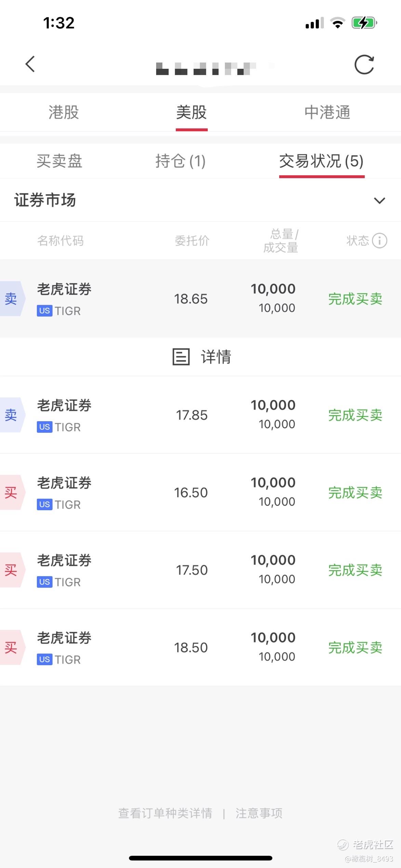
Task: Open the 证券市场 filter label
Action: tap(45, 200)
